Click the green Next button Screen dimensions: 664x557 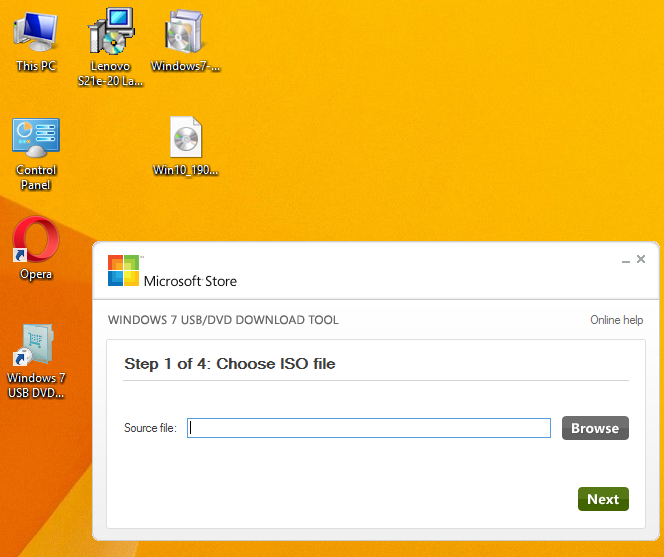point(603,499)
